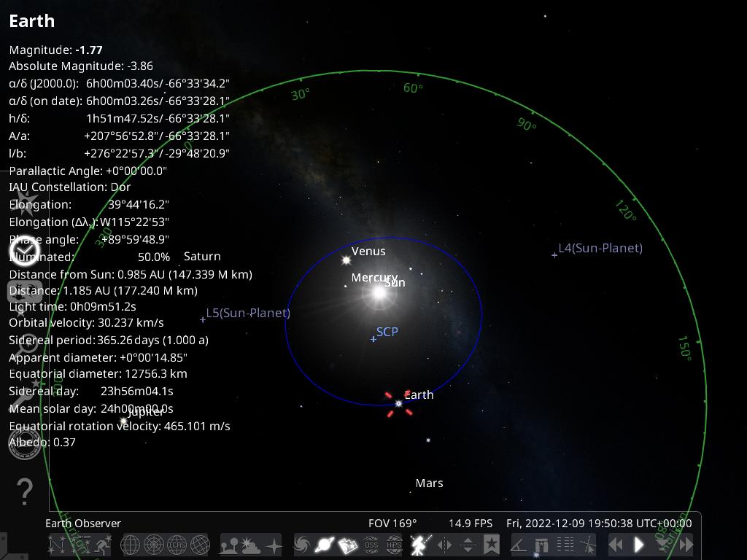
Task: Select Mercury label near the Sun
Action: pos(373,277)
